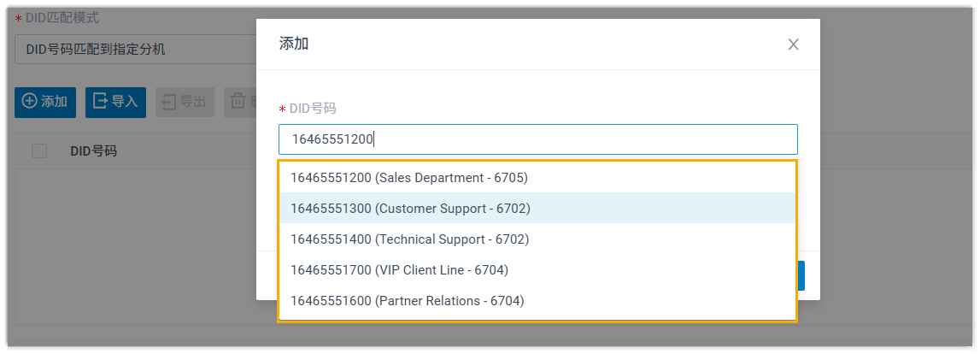Choose 16465551600 (Partner Relations - 6704)

pos(407,301)
